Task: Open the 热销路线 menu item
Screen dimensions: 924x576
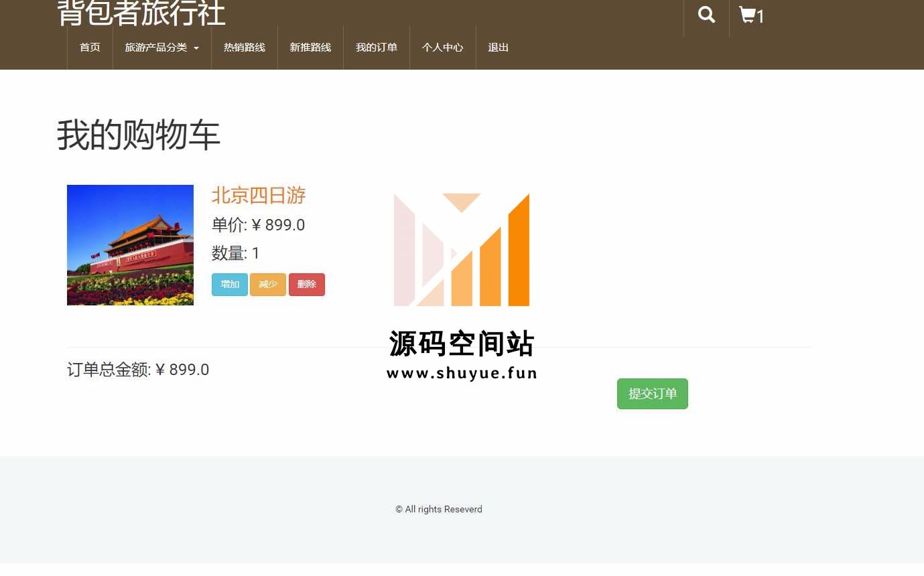Action: point(245,48)
